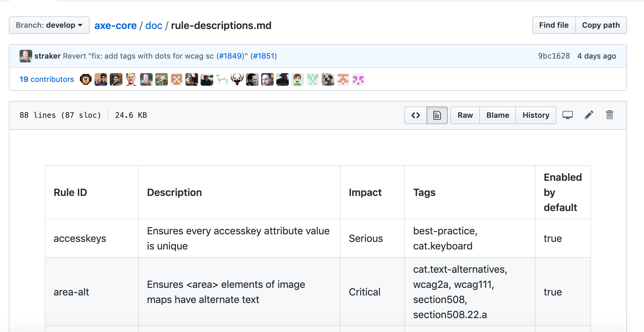Navigate to the axe-core repository link

coord(115,25)
